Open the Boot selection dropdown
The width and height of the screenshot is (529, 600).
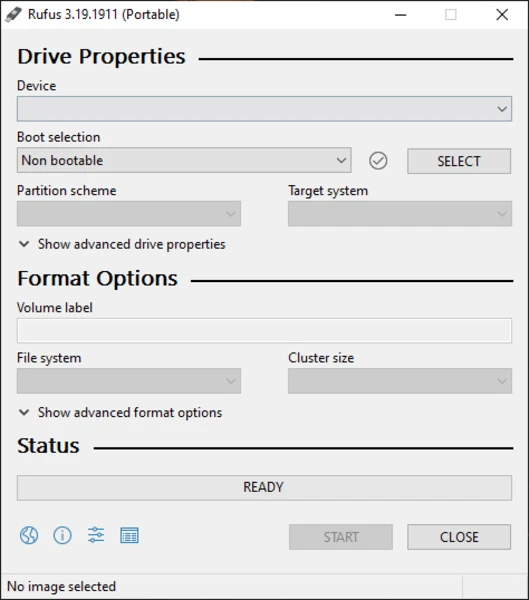pyautogui.click(x=184, y=160)
